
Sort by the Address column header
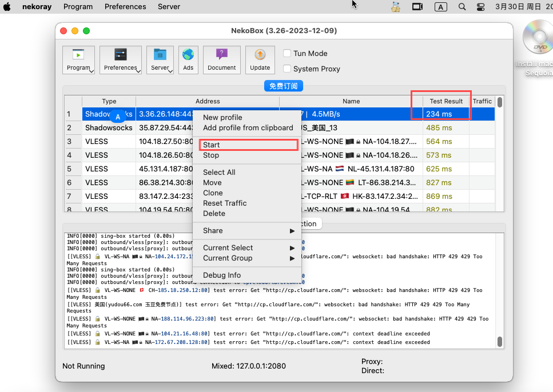pos(208,101)
